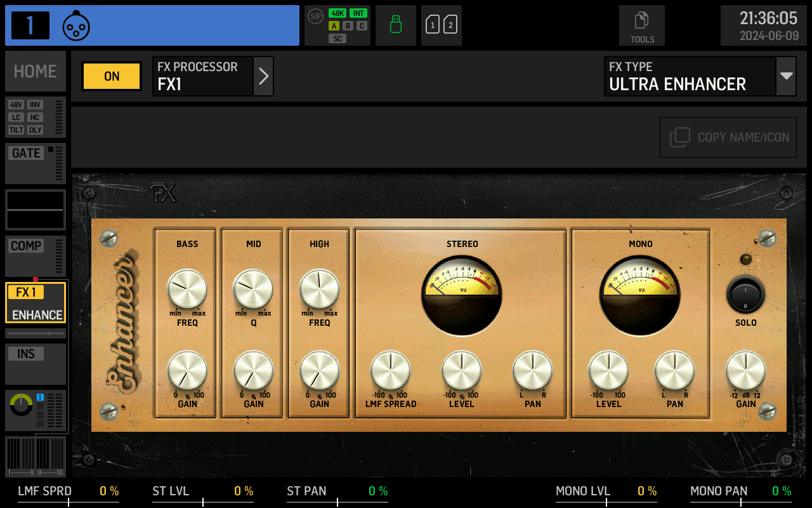Go to the HOME tab
This screenshot has height=508, width=812.
36,71
